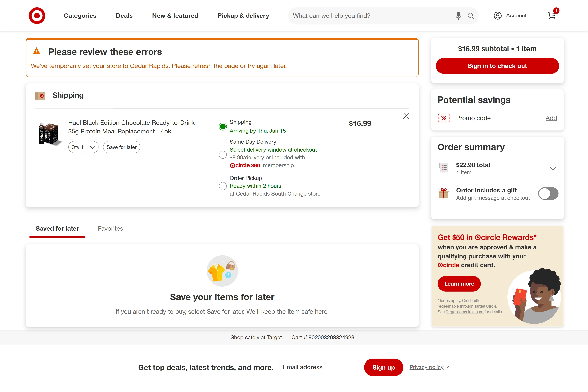588x392 pixels.
Task: Remove the Huel item with the X
Action: [406, 116]
